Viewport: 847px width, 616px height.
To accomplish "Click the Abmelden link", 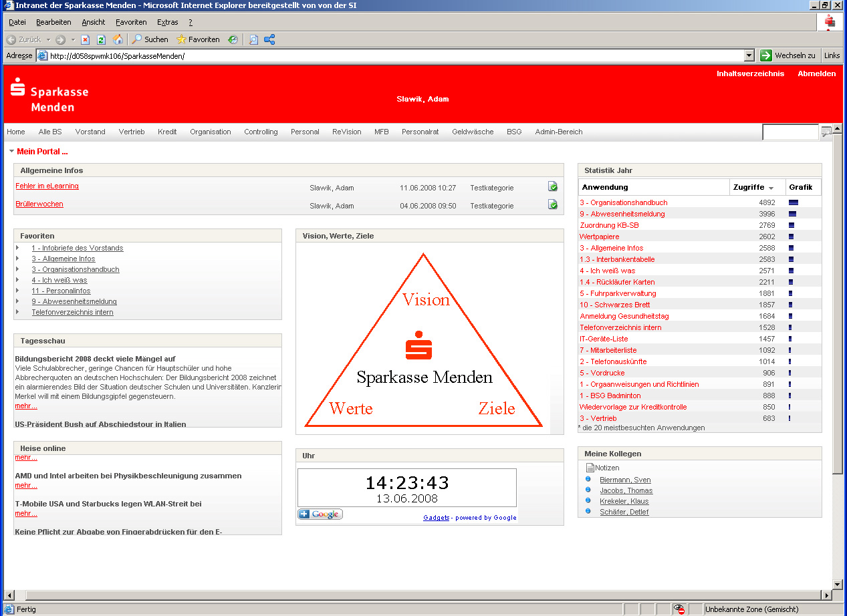I will tap(816, 73).
